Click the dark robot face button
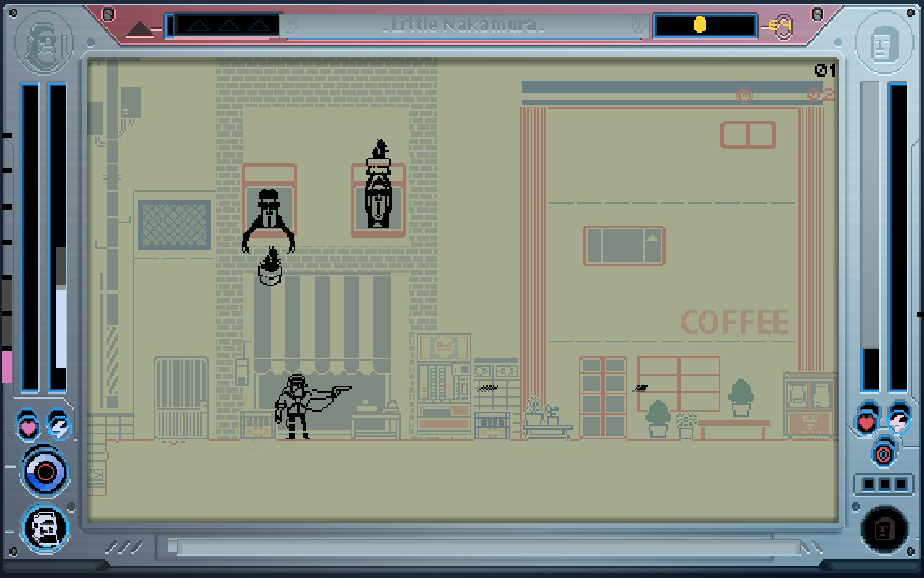Viewport: 924px width, 578px height. click(885, 530)
